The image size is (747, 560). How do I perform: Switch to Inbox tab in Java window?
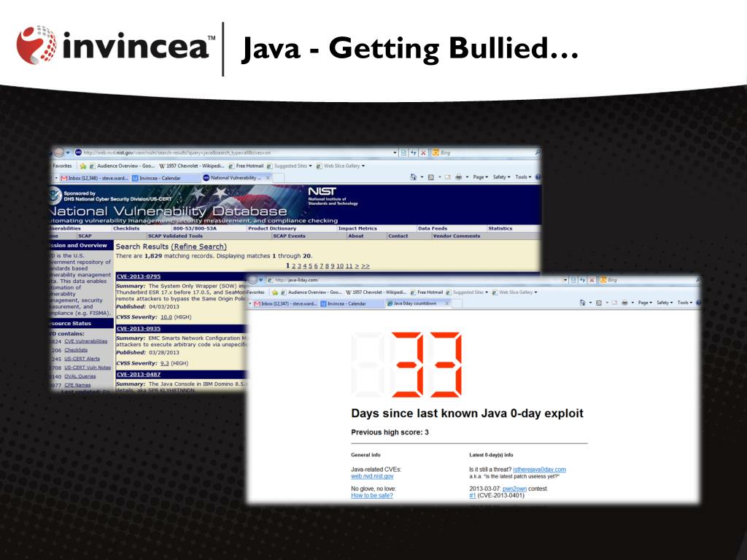click(x=285, y=304)
